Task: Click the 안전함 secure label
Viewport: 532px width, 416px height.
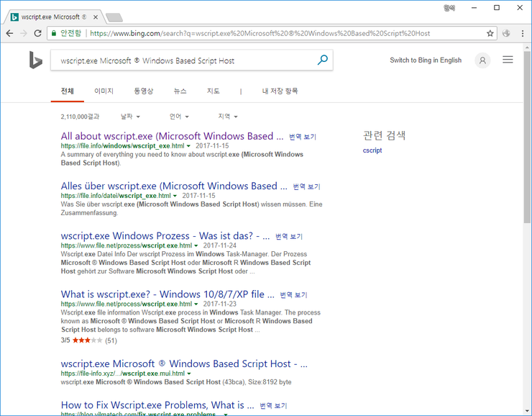Action: click(71, 33)
